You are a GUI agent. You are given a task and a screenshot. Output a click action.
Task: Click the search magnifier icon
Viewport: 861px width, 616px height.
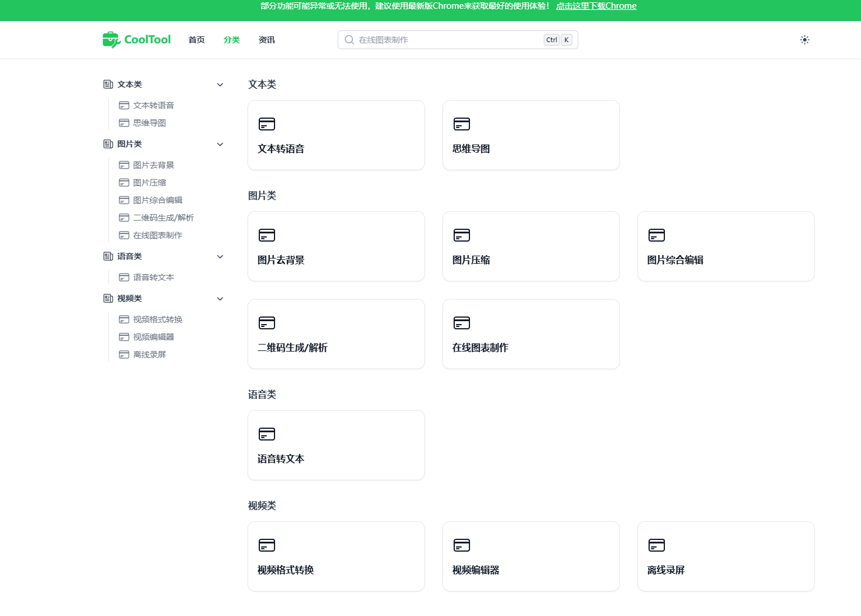point(349,40)
